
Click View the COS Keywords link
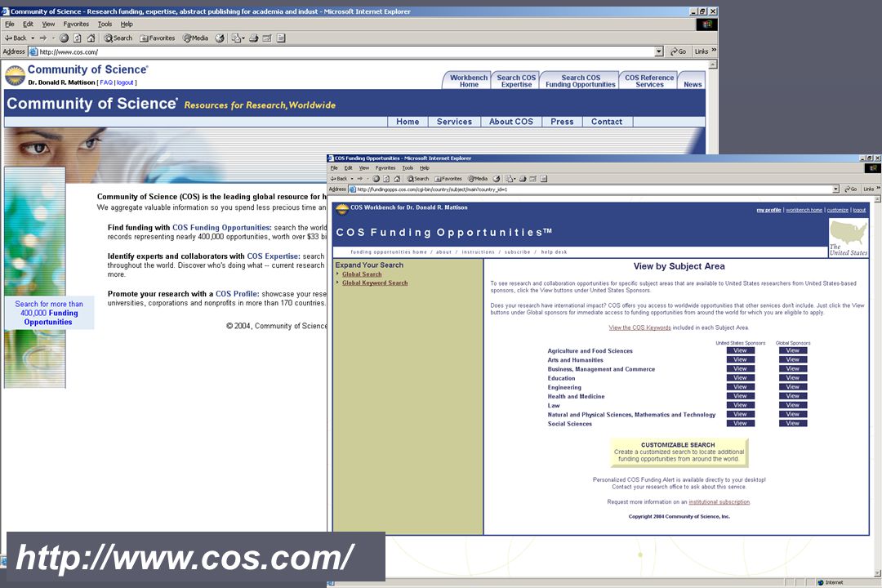click(x=639, y=327)
